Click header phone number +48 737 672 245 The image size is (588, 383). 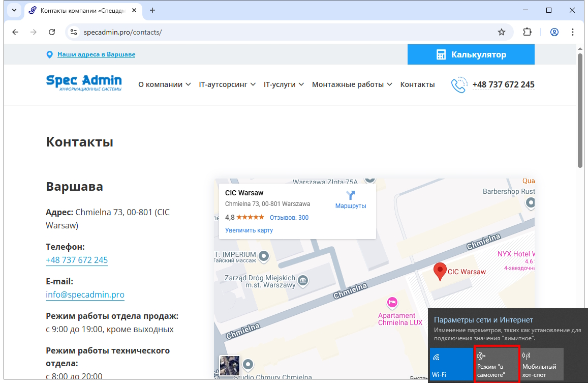click(503, 84)
